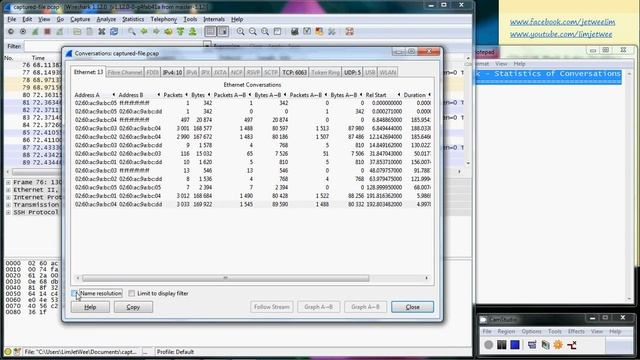Viewport: 640px width, 360px height.
Task: Expand the Ethernet II tree node
Action: pos(8,190)
